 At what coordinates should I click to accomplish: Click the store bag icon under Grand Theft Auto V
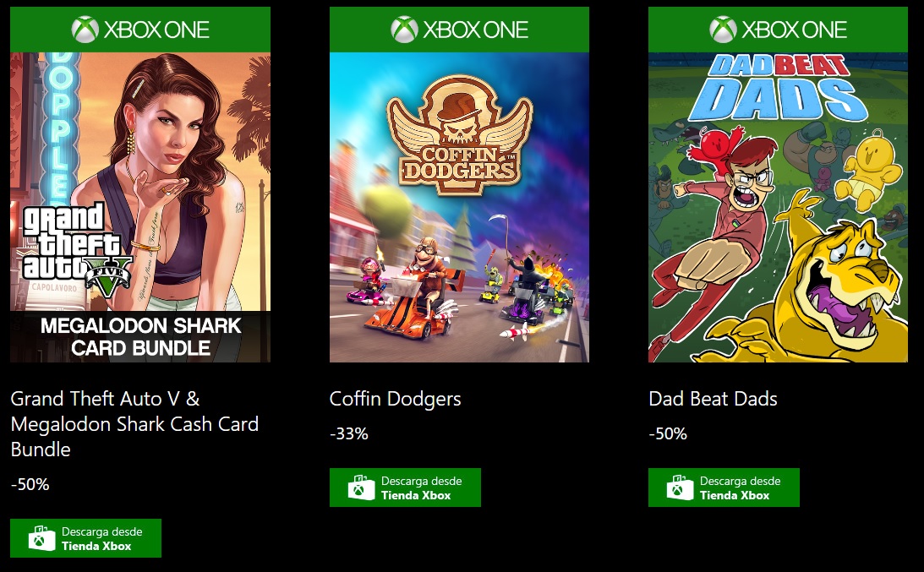click(41, 538)
